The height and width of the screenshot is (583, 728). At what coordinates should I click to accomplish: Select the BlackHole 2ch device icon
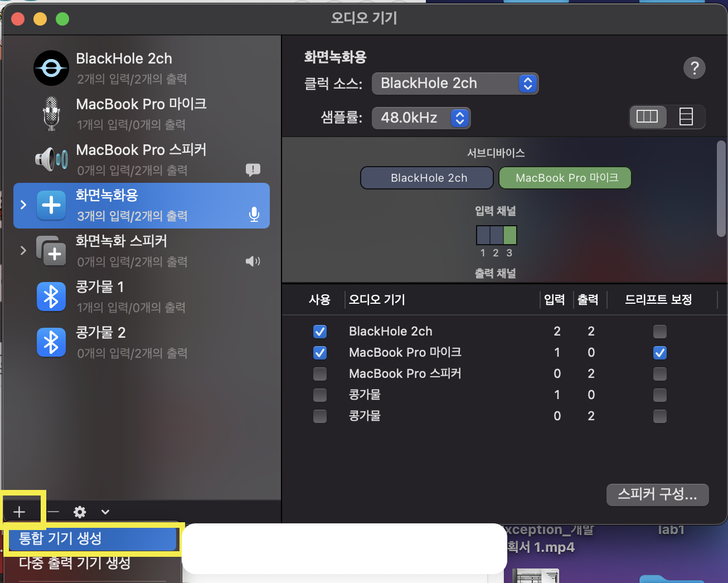tap(51, 68)
